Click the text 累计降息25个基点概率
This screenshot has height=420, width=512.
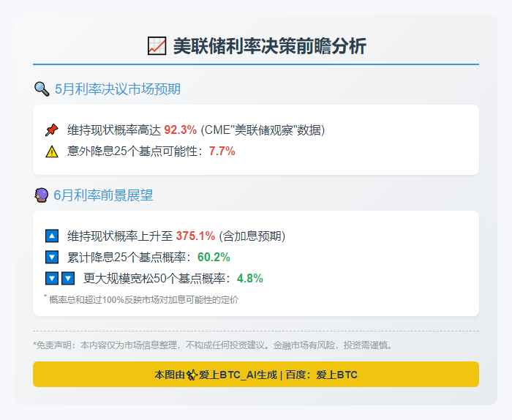click(x=127, y=257)
